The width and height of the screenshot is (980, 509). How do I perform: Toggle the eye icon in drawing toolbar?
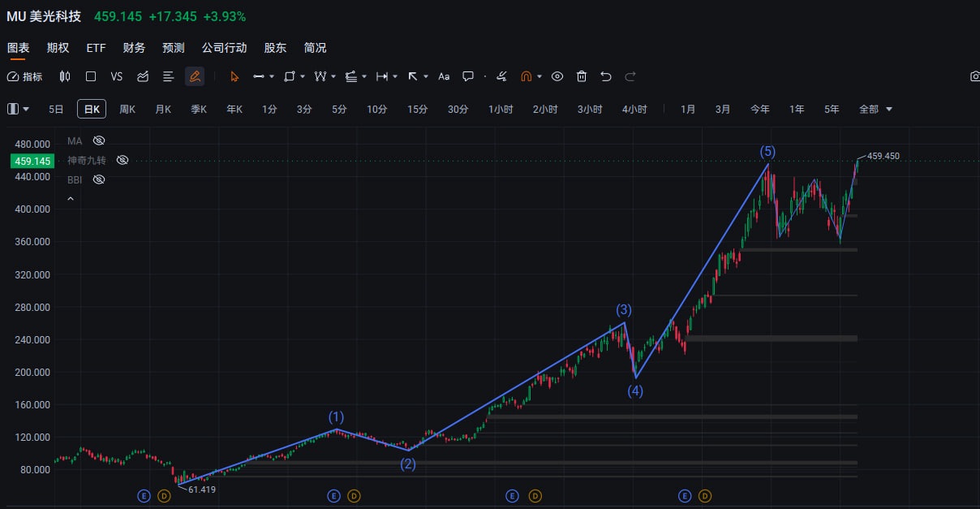click(557, 76)
